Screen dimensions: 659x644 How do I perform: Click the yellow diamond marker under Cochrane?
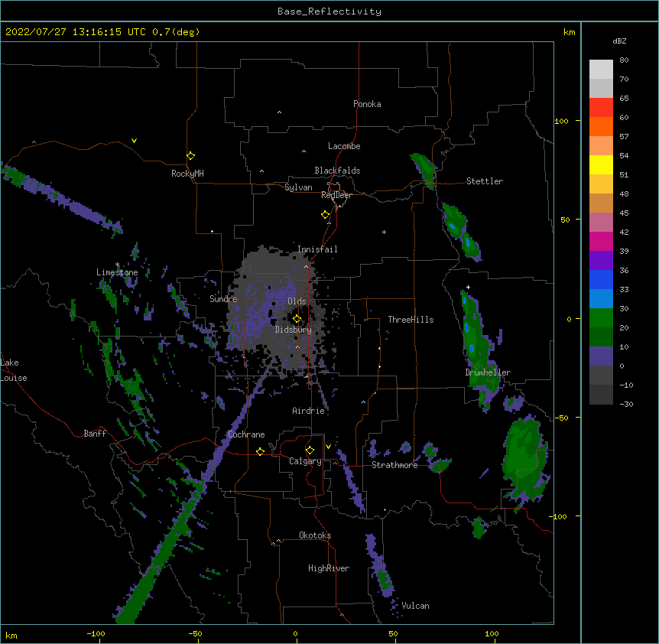260,451
